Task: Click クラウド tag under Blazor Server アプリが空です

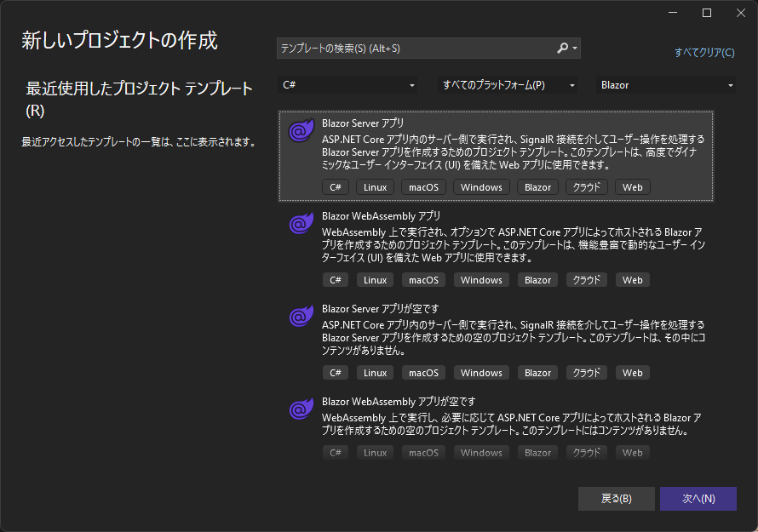Action: point(587,373)
